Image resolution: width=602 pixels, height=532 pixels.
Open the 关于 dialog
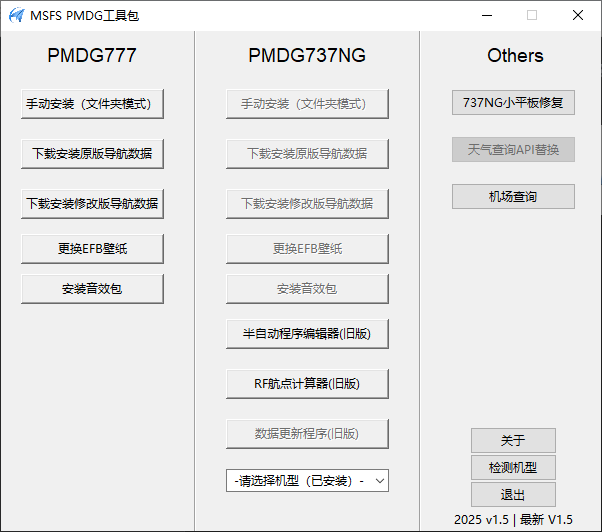click(513, 440)
